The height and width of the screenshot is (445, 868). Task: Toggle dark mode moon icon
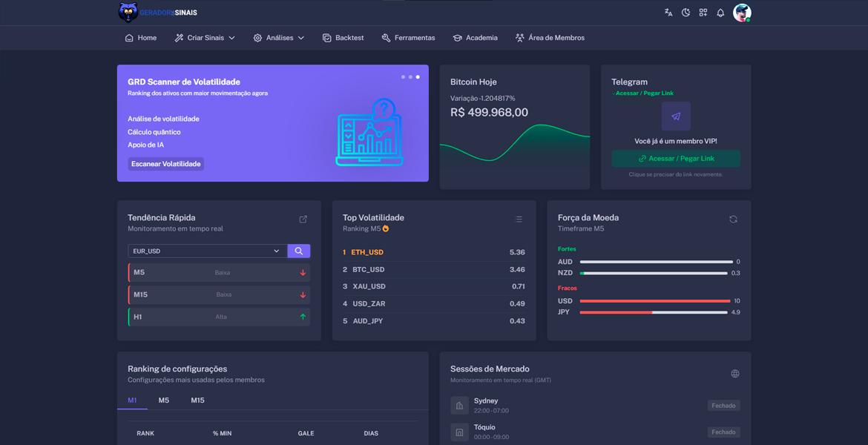685,13
